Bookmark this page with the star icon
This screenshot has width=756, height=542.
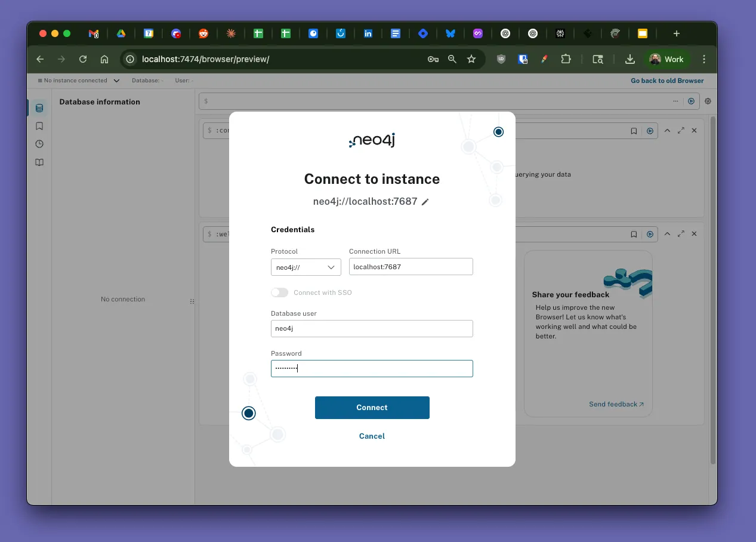click(471, 59)
